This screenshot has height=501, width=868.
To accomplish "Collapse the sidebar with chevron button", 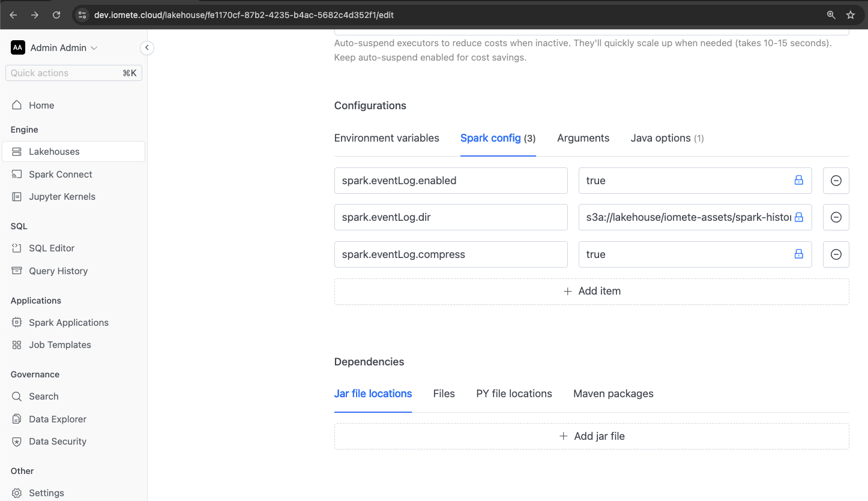I will coord(147,47).
